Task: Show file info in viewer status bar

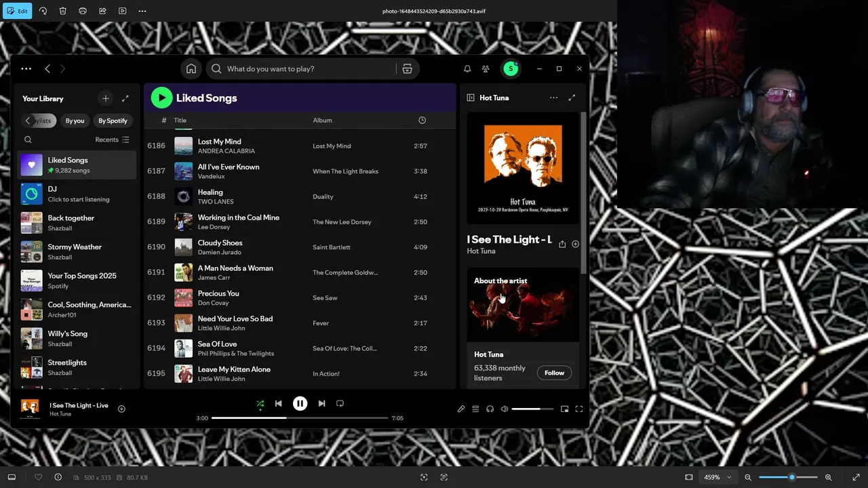Action: (x=58, y=477)
